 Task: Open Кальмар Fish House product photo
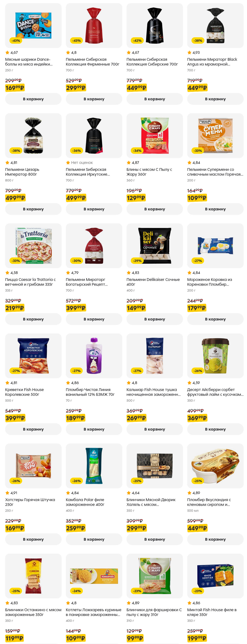coord(155,355)
